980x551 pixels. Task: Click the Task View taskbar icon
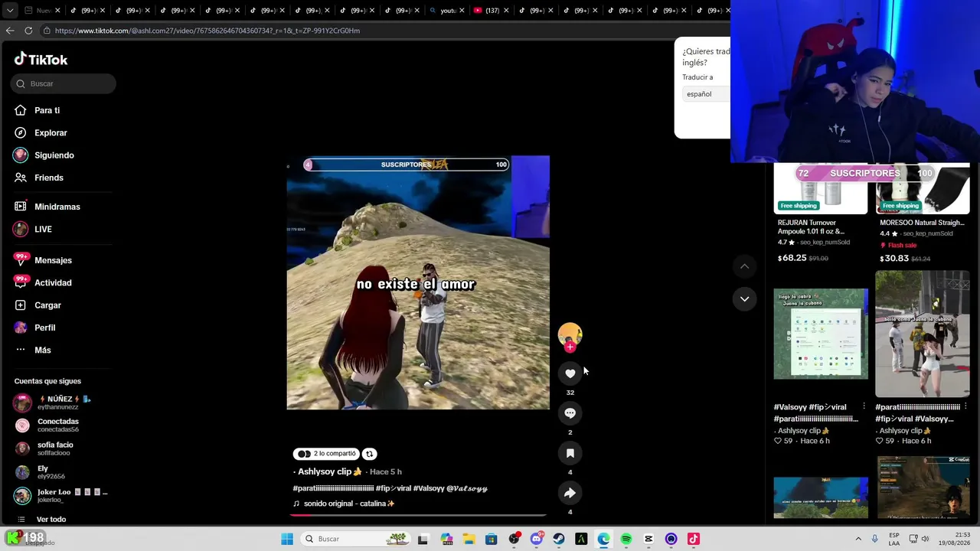click(x=423, y=539)
